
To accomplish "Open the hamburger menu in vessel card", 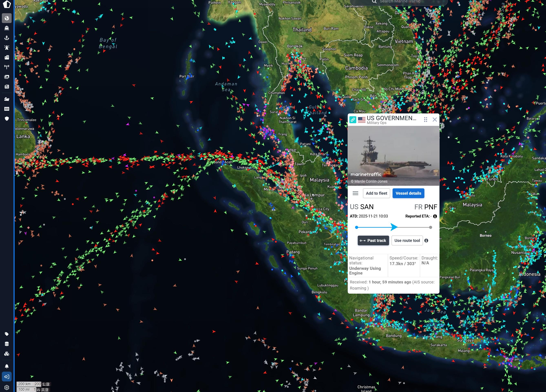I will coord(355,193).
